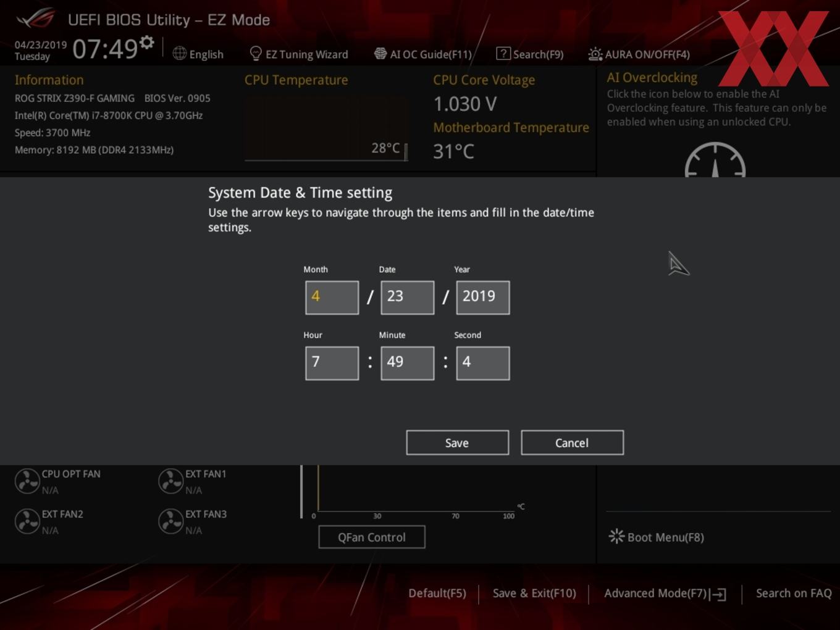Toggle the AURA ON/OFF light icon

595,54
